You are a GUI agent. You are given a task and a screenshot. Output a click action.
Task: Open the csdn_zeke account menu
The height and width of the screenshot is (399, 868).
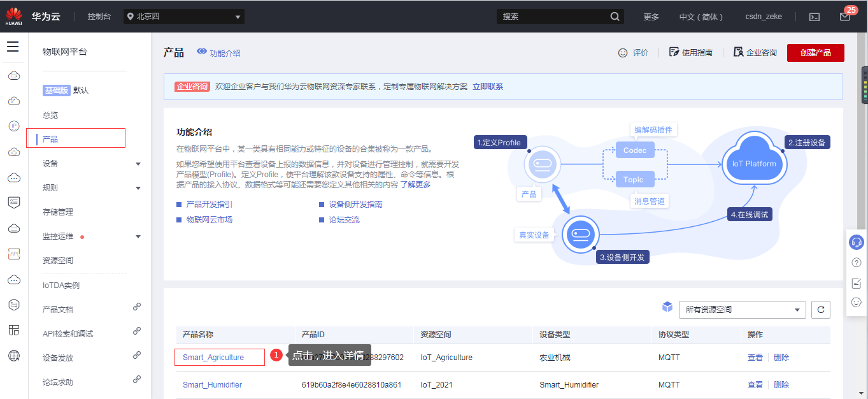(764, 17)
